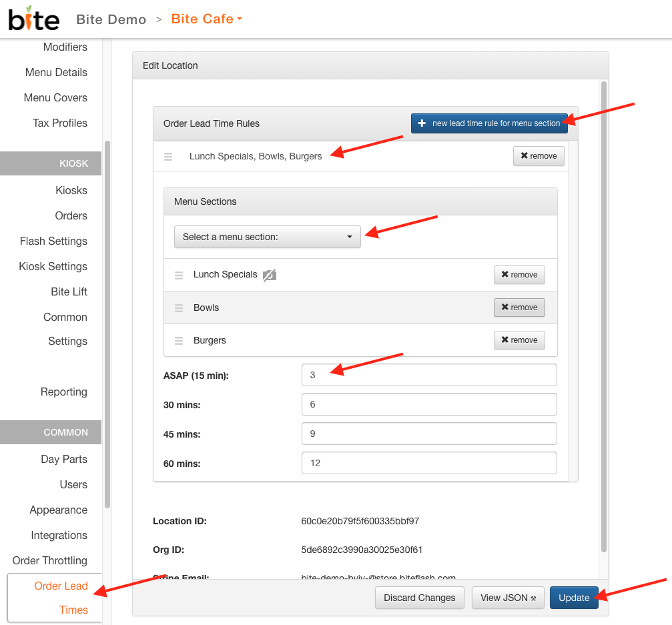Screen dimensions: 672x625
Task: Click Discard Changes button
Action: click(x=420, y=598)
